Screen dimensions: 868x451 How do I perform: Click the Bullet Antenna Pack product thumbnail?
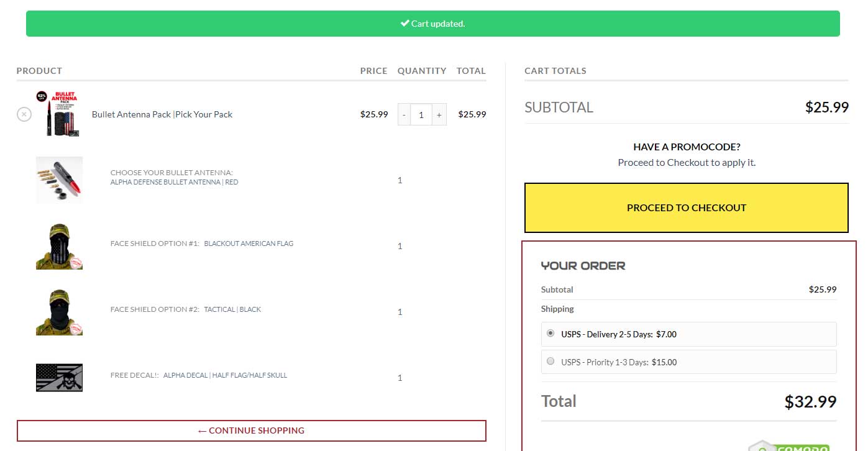(x=59, y=114)
